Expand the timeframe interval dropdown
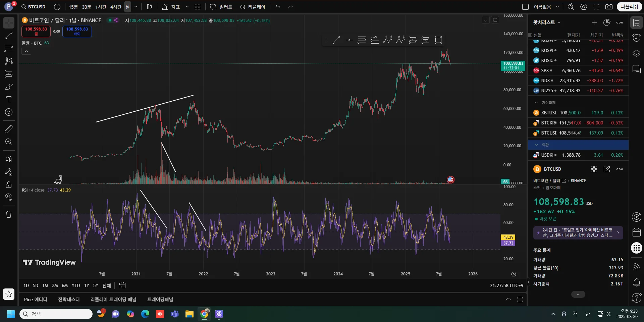Screen dimensions: 644x322 tap(136, 7)
